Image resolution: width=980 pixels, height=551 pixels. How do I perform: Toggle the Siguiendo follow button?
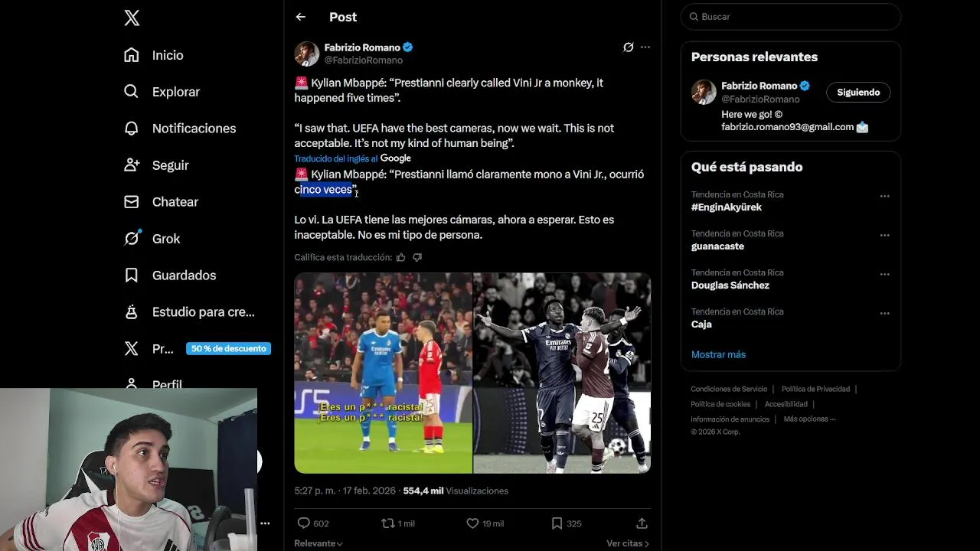point(858,92)
